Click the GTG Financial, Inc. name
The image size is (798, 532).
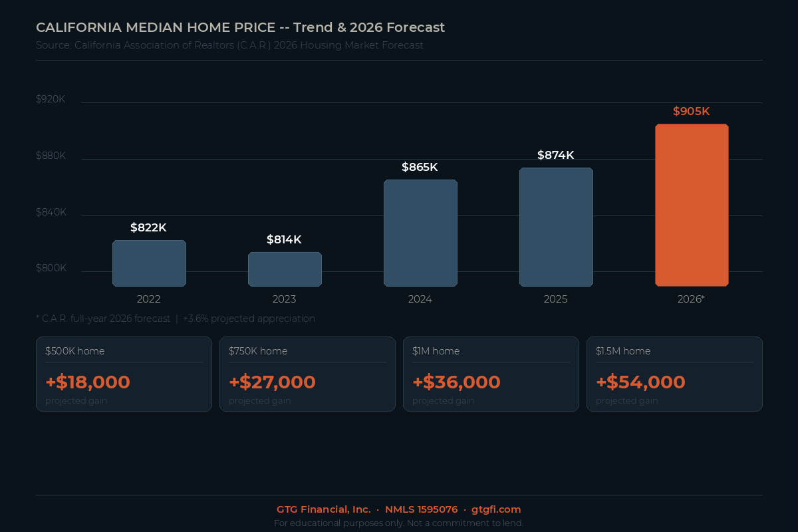324,509
